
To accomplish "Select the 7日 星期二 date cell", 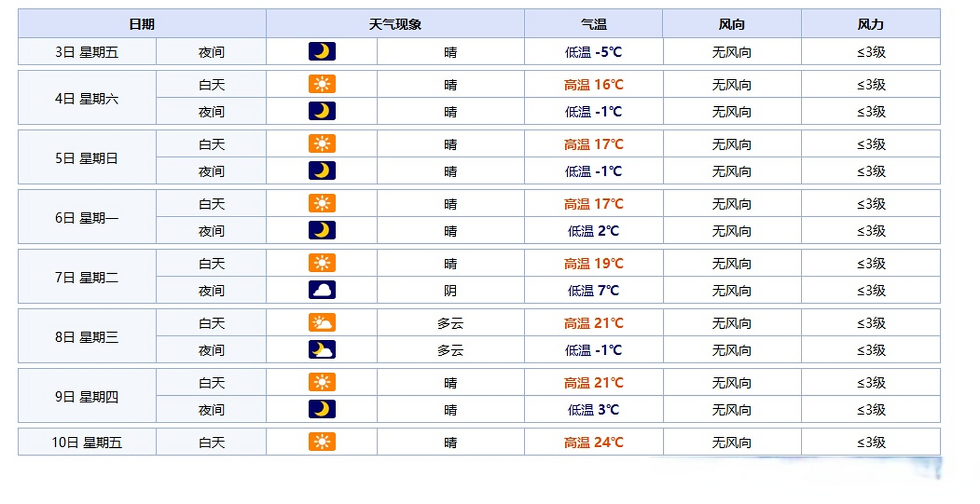I will 87,277.
